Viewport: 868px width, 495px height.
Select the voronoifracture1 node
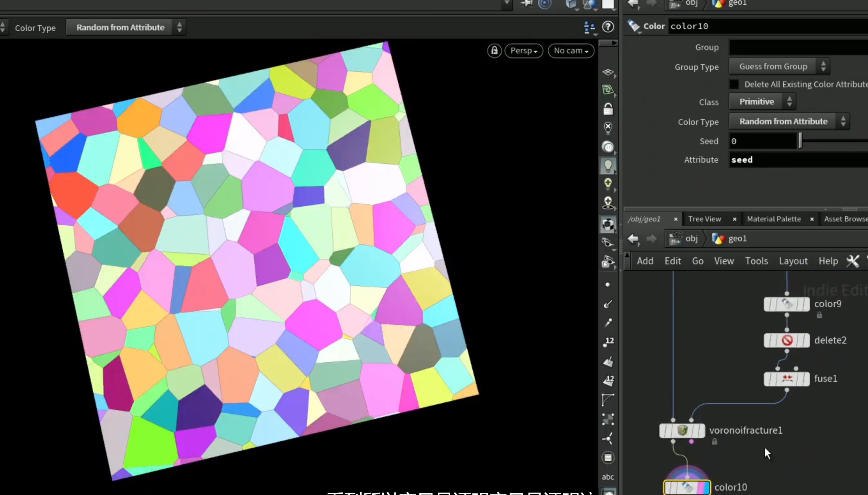click(x=682, y=431)
